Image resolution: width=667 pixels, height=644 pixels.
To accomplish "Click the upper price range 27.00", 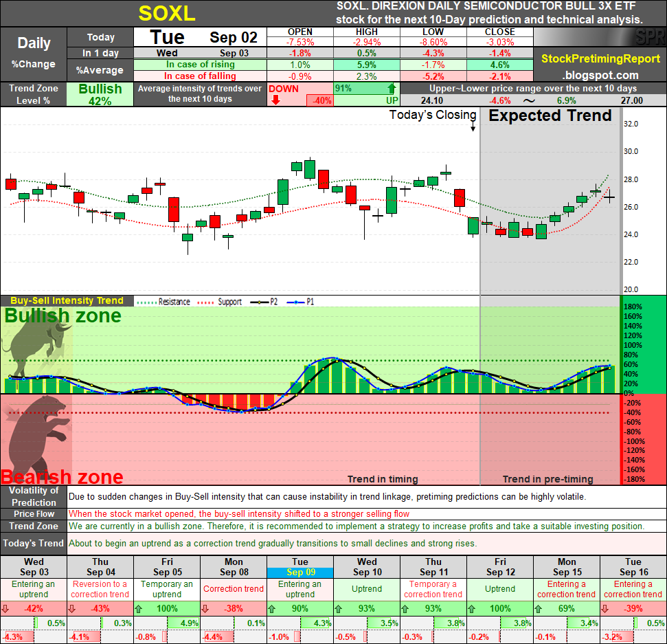I will click(632, 101).
